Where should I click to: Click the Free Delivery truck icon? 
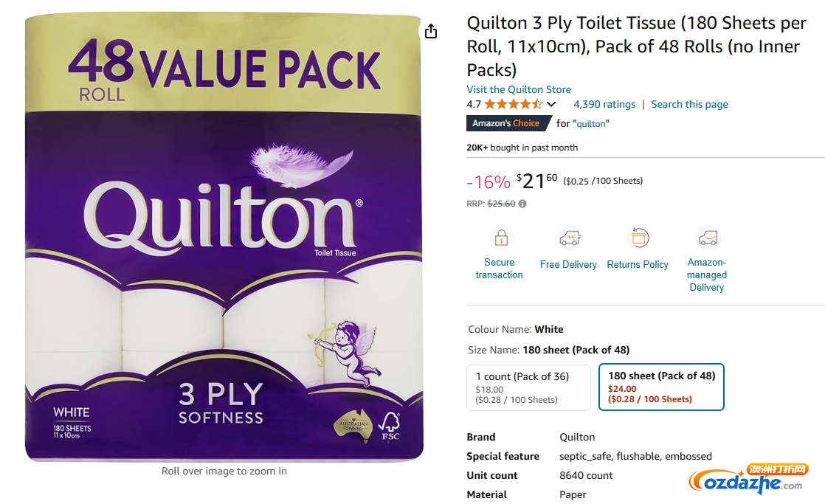pyautogui.click(x=570, y=238)
